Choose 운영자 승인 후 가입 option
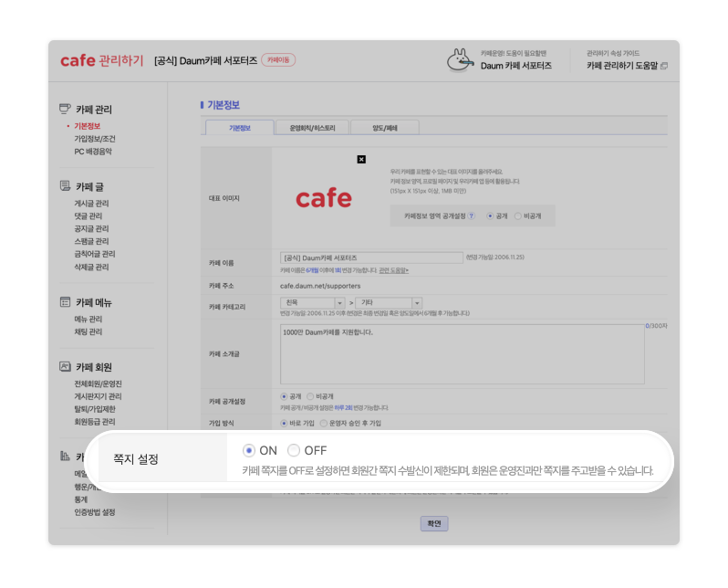728x588 pixels. (x=324, y=423)
